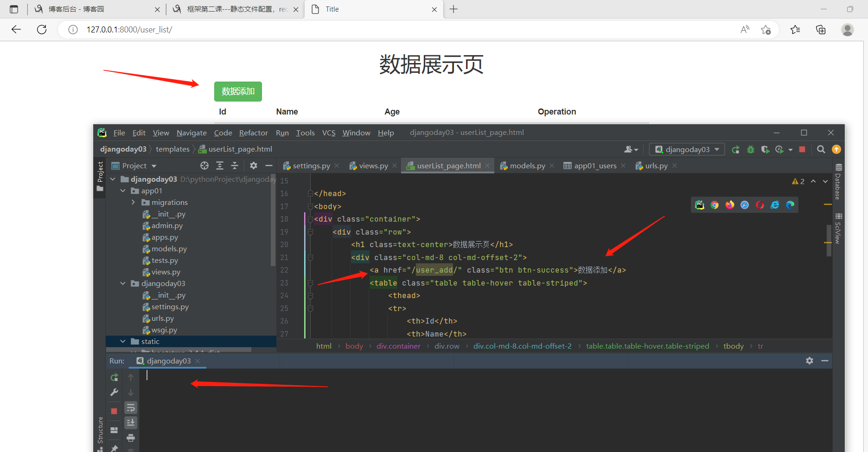Screen dimensions: 868x452
Task: Click templates in the navigation breadcrumb
Action: (172, 149)
